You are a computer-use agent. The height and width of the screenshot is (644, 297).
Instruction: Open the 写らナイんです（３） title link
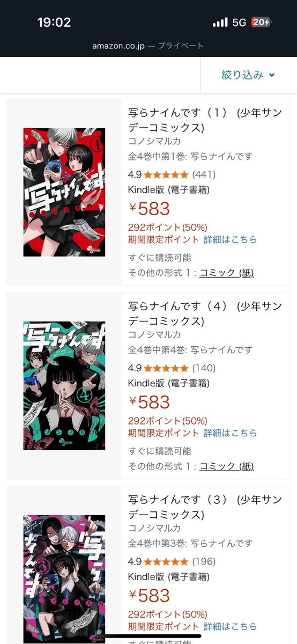tap(205, 507)
